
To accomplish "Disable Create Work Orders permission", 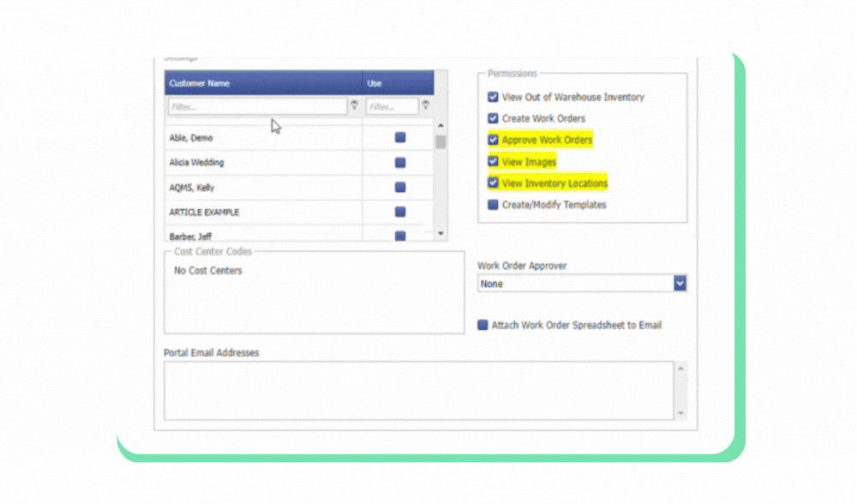I will (x=493, y=118).
